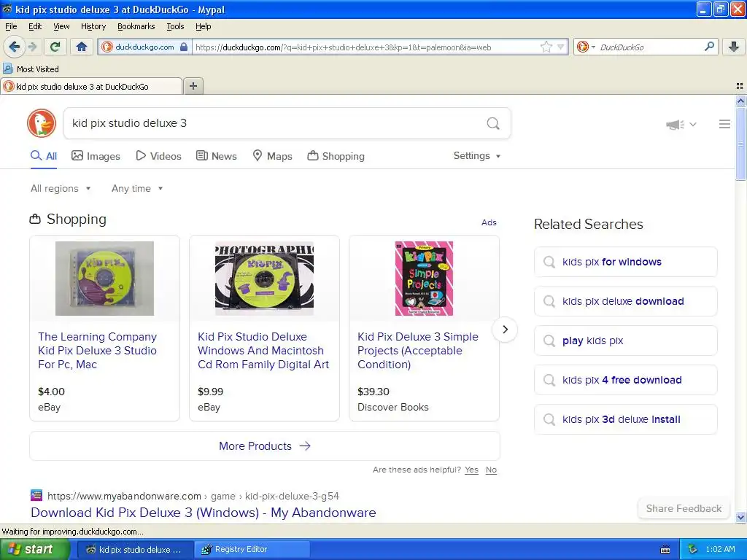
Task: Open the Tools menu
Action: 175,26
